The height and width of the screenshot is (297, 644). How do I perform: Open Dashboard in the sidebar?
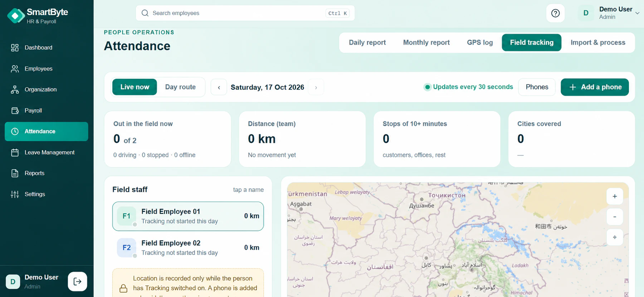[x=47, y=48]
